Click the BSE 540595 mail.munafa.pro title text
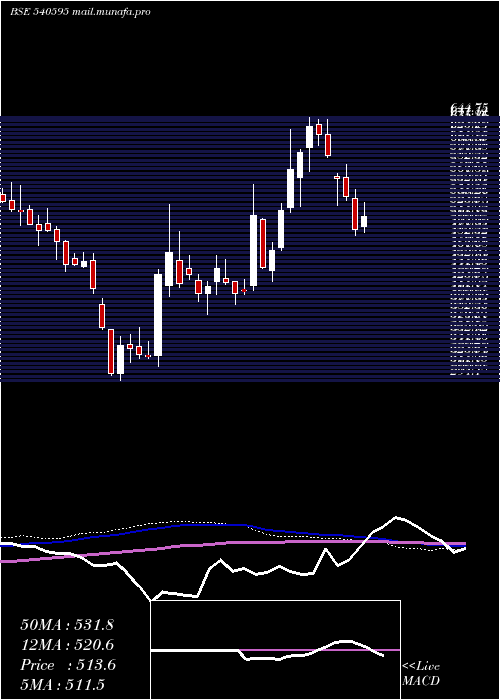Screen dimensions: 500x700 (80, 12)
